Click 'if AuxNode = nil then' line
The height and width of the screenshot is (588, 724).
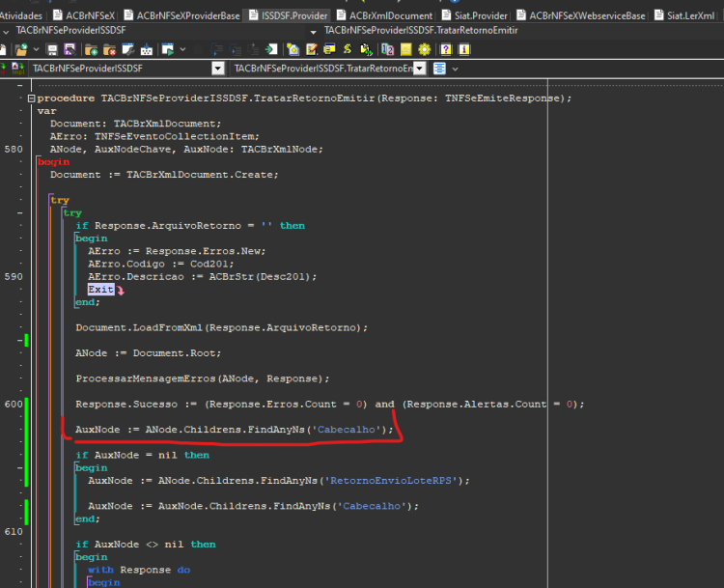(x=142, y=455)
